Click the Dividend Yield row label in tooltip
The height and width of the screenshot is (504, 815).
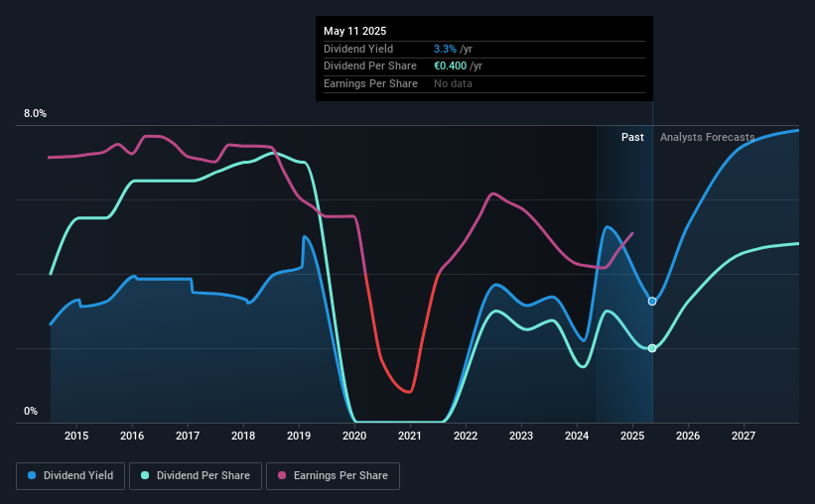coord(358,49)
